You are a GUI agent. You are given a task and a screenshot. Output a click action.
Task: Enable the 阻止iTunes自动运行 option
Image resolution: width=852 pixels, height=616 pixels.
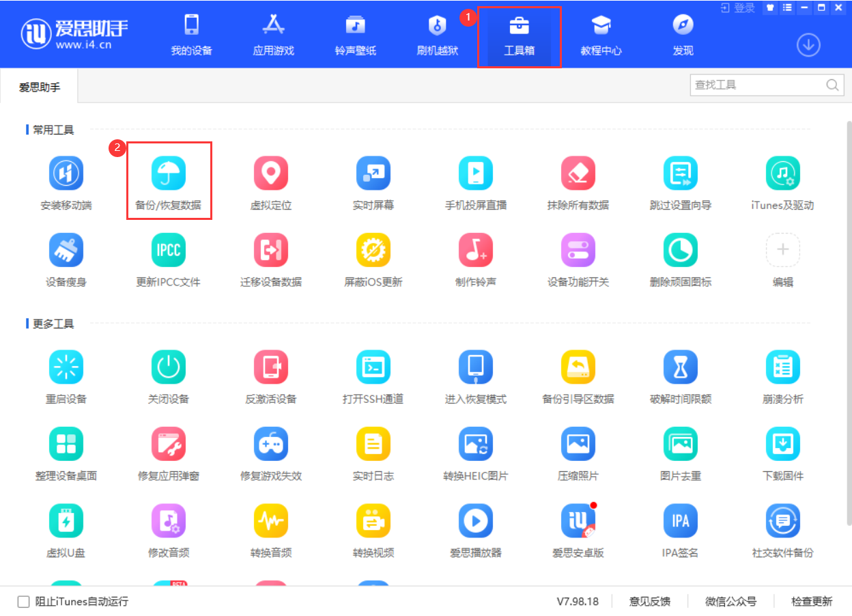(x=23, y=601)
